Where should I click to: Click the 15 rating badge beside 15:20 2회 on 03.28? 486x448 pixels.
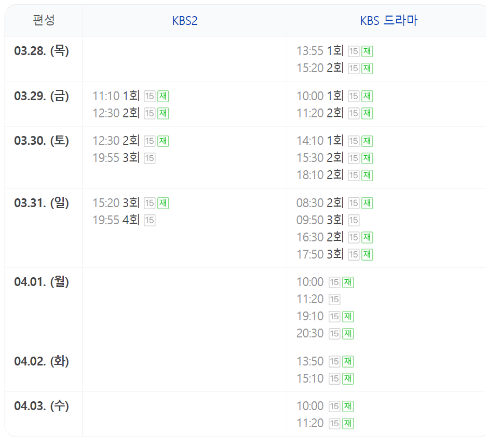(354, 68)
